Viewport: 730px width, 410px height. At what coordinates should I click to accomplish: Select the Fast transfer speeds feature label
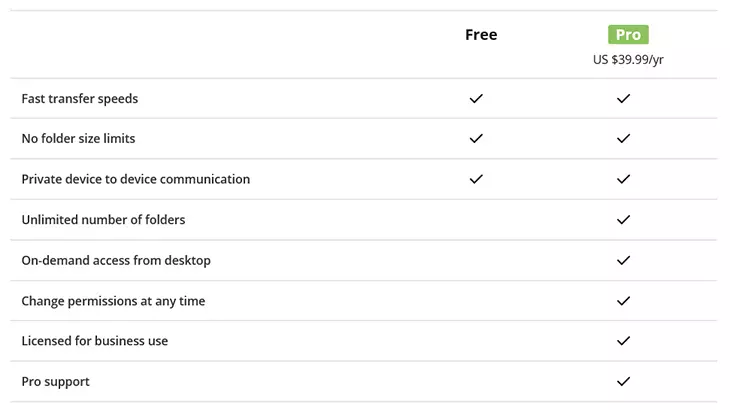(80, 99)
